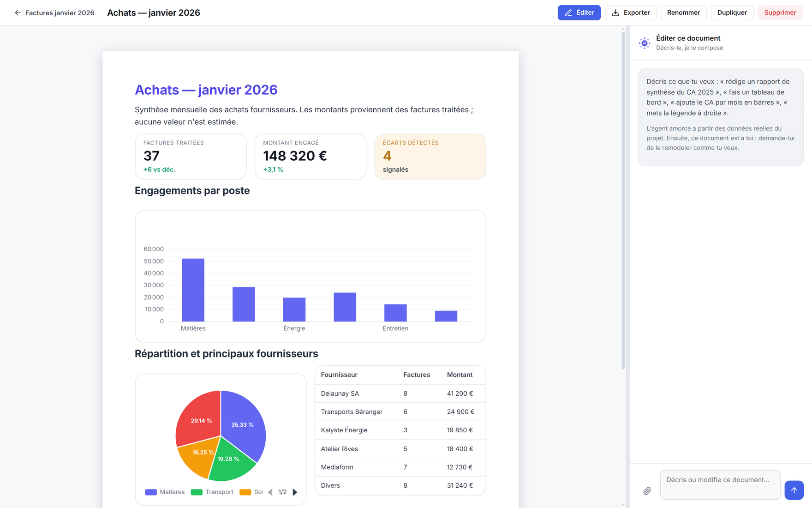Viewport: 812px width, 508px height.
Task: Select the Atelier Rives row
Action: tap(400, 449)
